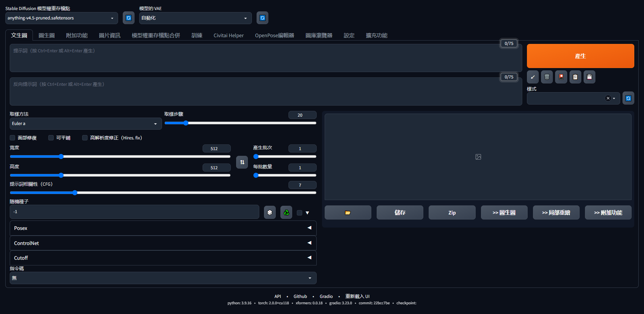Adjust the CFG scale slider

pos(163,193)
